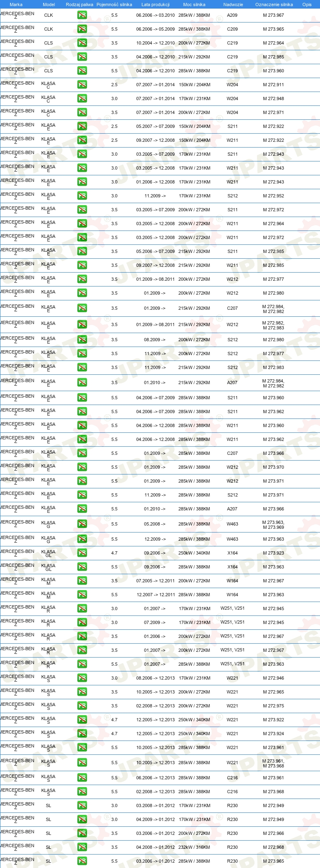Viewport: 320px width, 868px height.
Task: Click the Model column header
Action: (49, 4)
